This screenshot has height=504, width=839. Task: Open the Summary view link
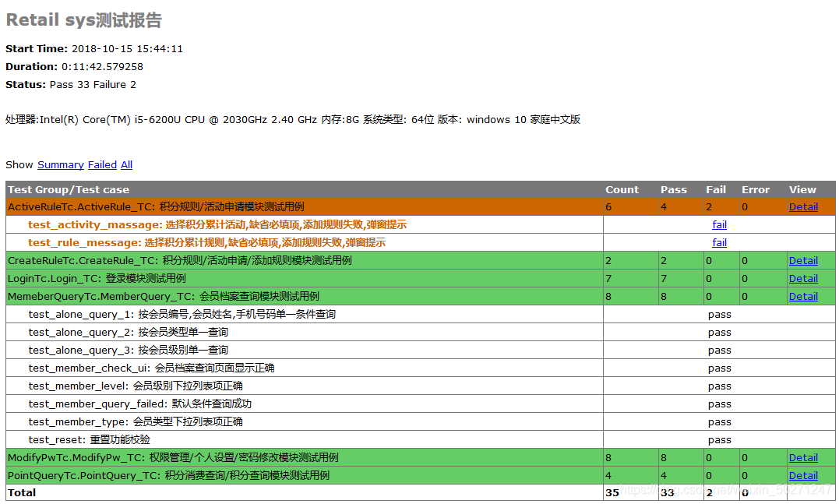click(61, 165)
